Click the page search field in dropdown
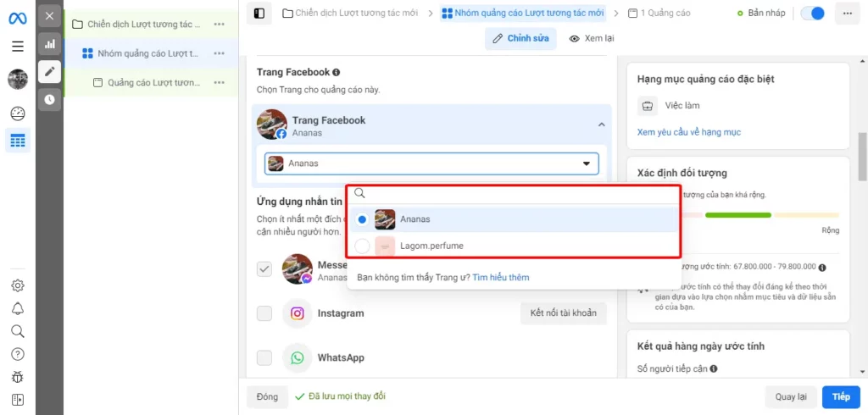Viewport: 868px width, 415px height. pos(513,193)
